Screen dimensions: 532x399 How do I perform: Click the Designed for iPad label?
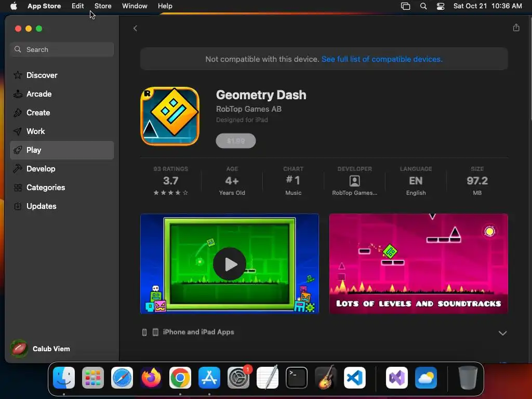tap(242, 120)
